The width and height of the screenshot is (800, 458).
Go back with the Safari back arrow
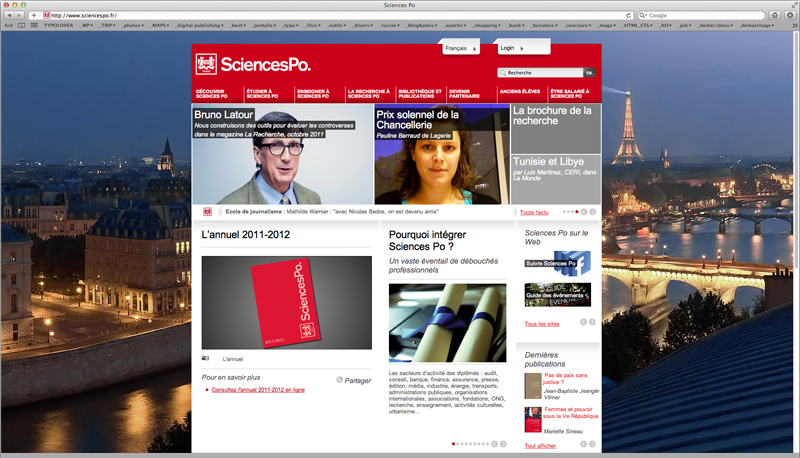pyautogui.click(x=9, y=15)
